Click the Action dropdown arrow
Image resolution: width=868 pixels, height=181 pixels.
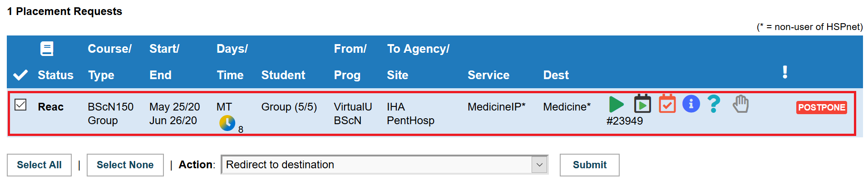(x=539, y=165)
